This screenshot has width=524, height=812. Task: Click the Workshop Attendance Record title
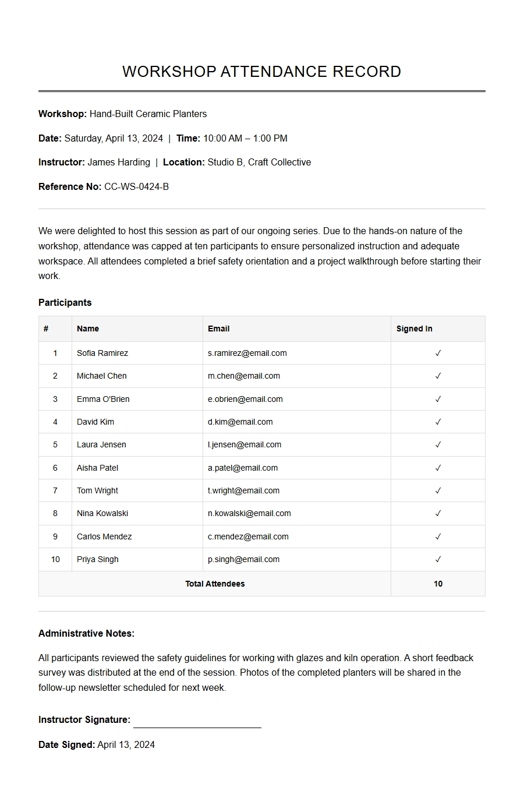[261, 72]
